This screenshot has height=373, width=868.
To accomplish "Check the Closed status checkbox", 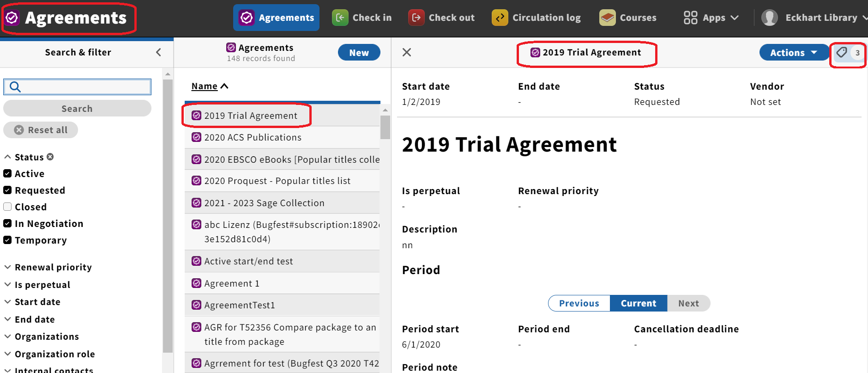I will (x=7, y=207).
